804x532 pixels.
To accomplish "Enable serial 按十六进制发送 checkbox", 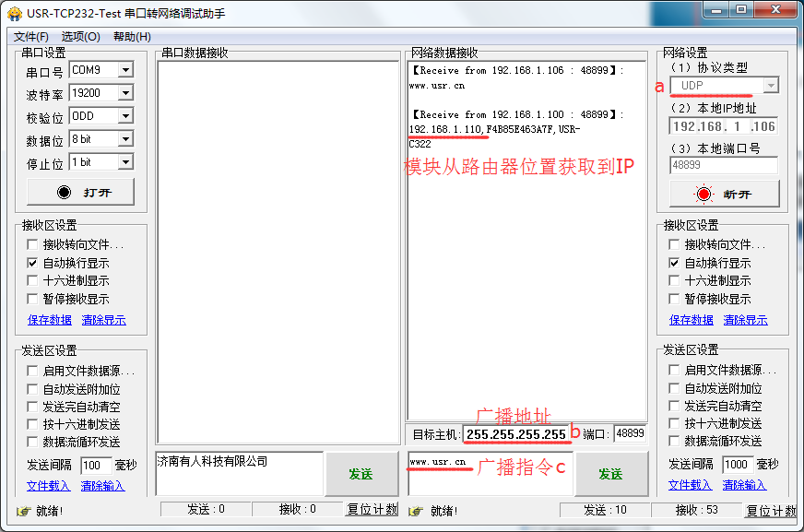I will (33, 424).
